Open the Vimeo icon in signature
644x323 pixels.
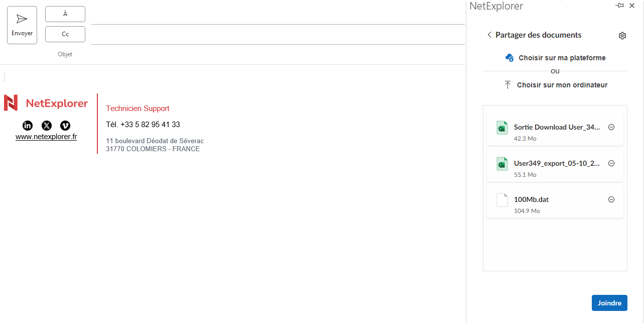[65, 126]
